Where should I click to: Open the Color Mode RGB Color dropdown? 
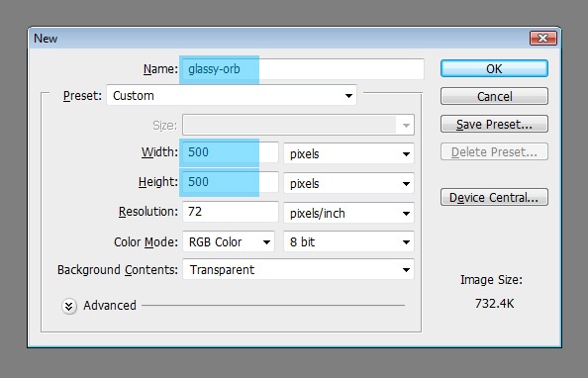(x=229, y=241)
